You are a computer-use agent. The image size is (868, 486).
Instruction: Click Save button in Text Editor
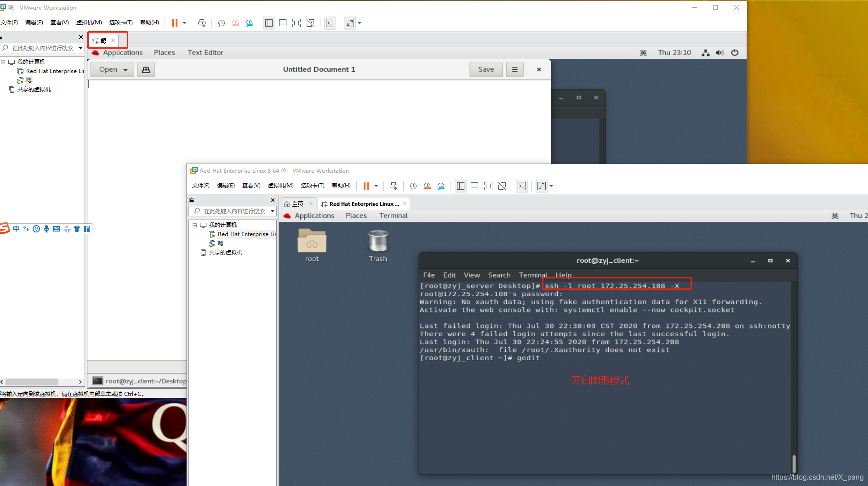pyautogui.click(x=486, y=69)
